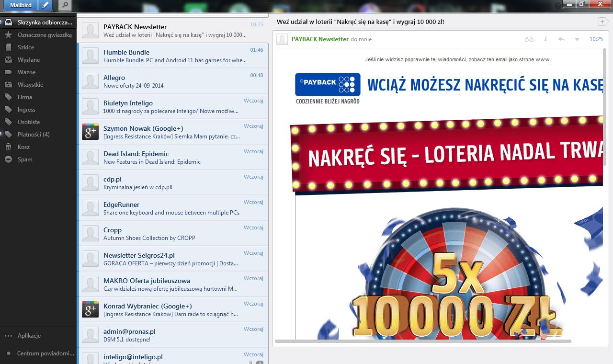Click the Google+ avatar for Szymon Nowak
Image resolution: width=613 pixels, height=364 pixels.
[x=90, y=132]
